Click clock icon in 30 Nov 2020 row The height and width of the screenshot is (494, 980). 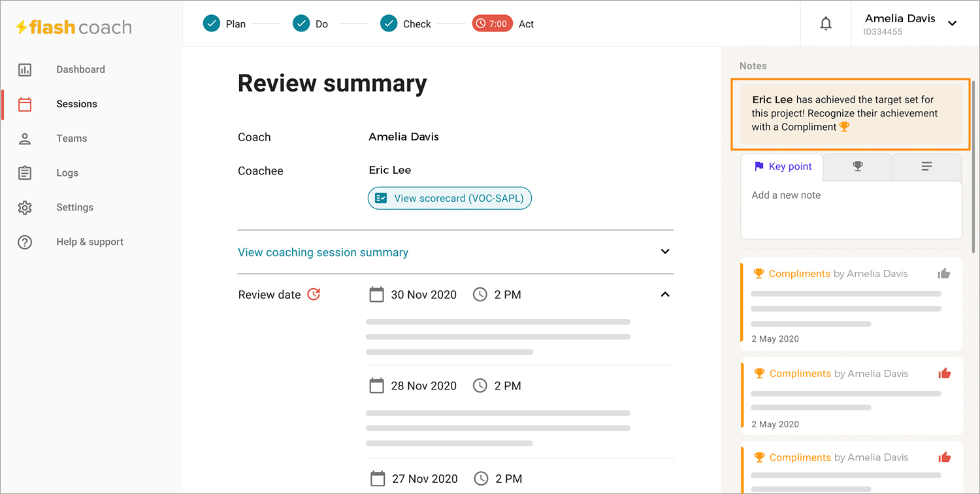[480, 295]
